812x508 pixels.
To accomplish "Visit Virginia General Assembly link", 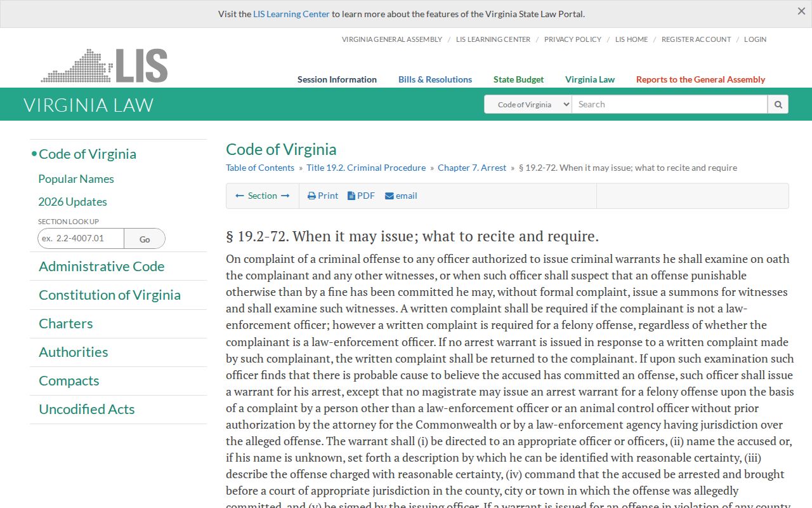I will coord(392,39).
